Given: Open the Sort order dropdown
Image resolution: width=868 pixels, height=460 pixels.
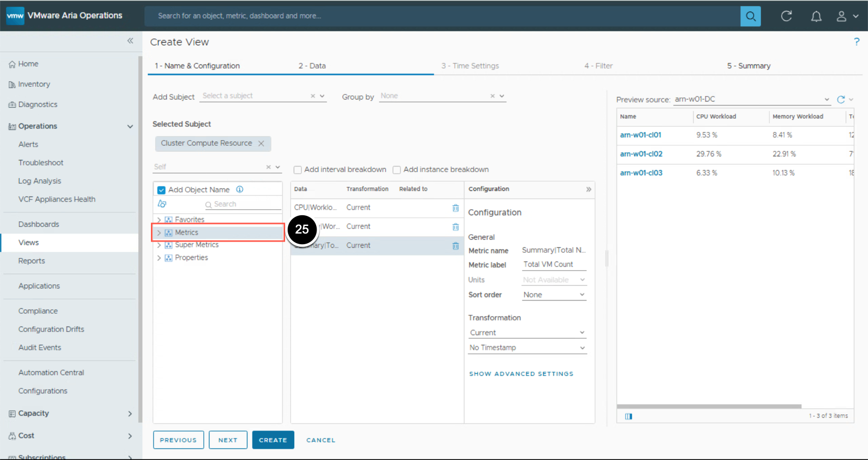Looking at the screenshot, I should [x=554, y=295].
